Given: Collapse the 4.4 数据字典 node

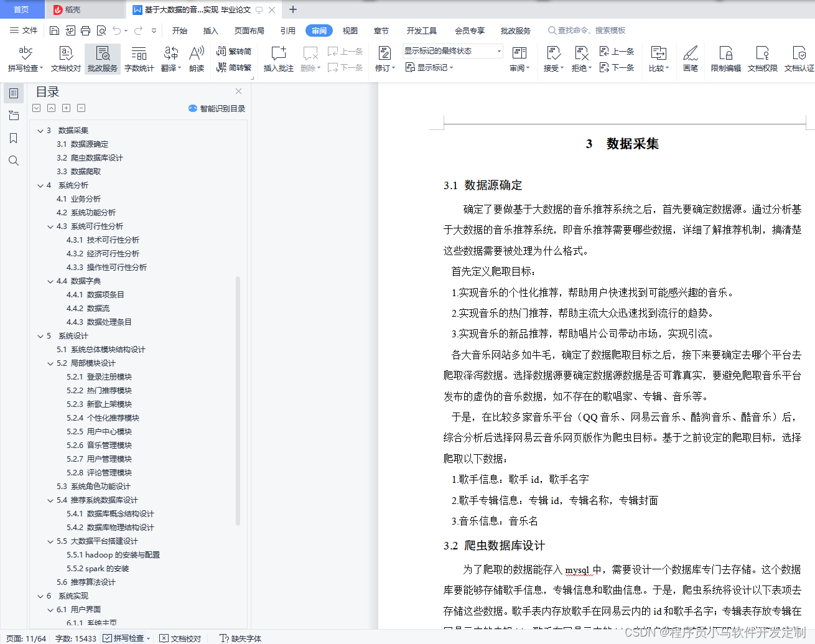Looking at the screenshot, I should click(50, 281).
